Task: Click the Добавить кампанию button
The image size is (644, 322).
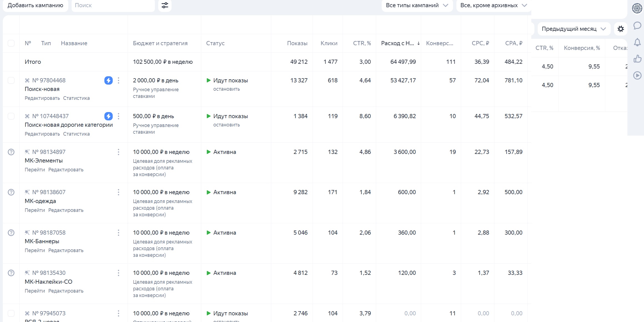Action: (36, 5)
